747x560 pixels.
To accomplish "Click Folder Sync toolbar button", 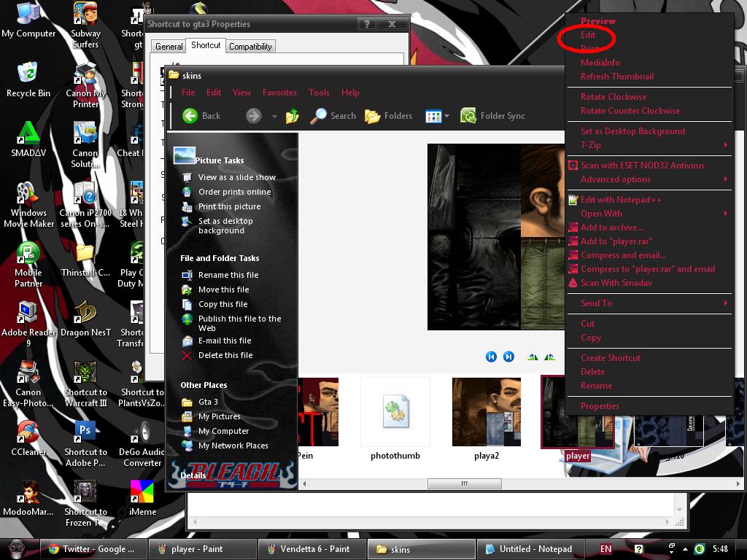I will 492,116.
